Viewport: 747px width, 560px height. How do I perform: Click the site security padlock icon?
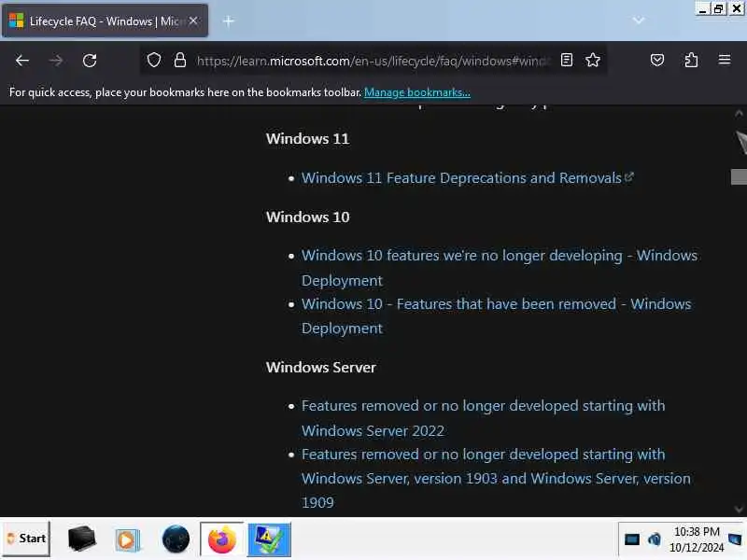tap(179, 60)
